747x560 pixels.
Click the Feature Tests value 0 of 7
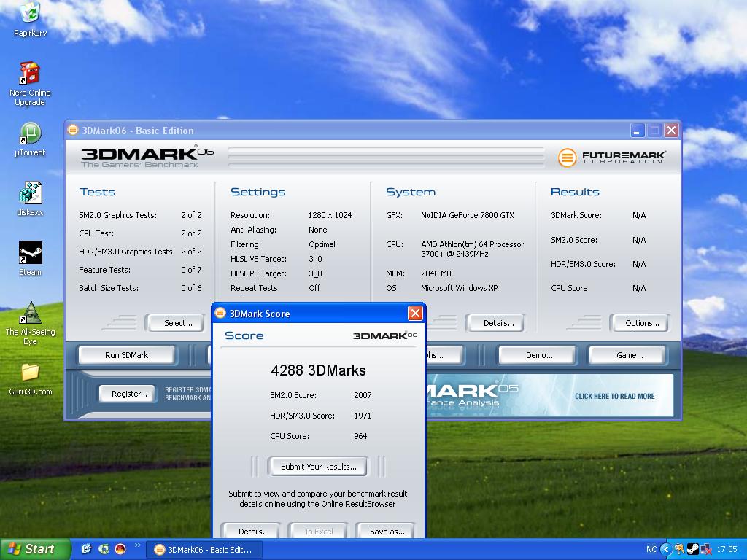pos(191,270)
